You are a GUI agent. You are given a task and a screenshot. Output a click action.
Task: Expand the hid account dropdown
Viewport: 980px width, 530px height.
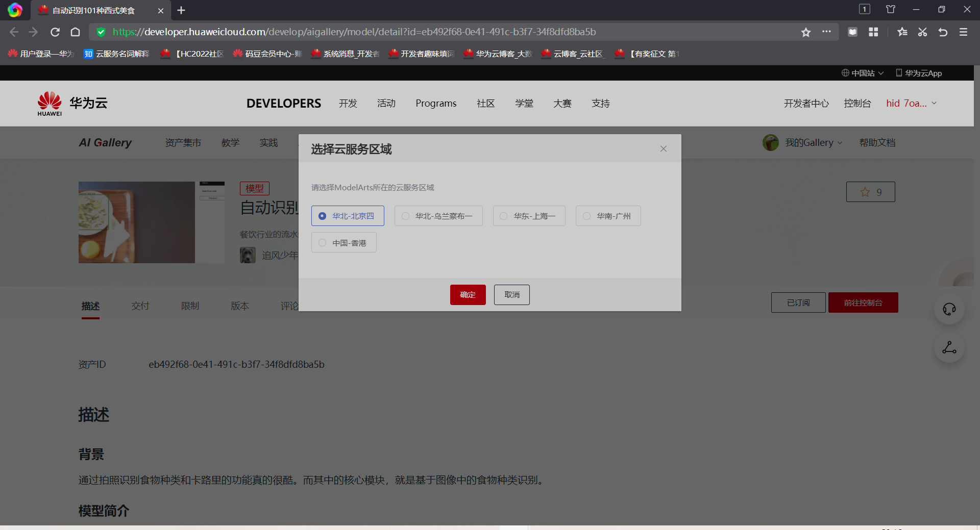pyautogui.click(x=912, y=103)
